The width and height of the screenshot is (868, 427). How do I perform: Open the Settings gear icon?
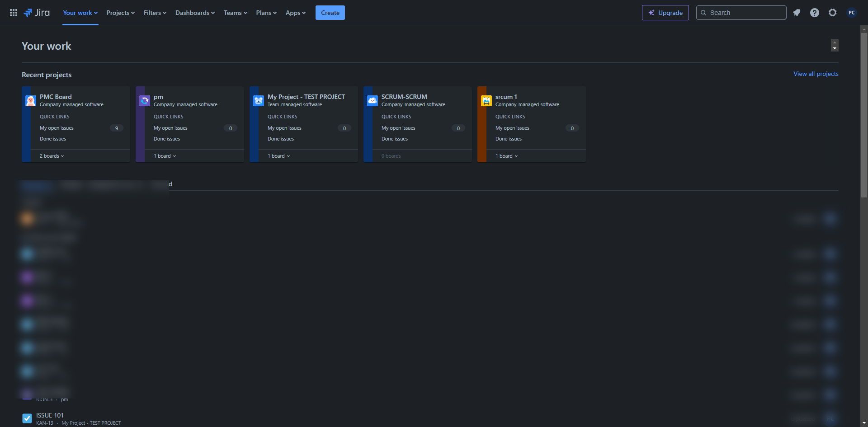pyautogui.click(x=833, y=13)
